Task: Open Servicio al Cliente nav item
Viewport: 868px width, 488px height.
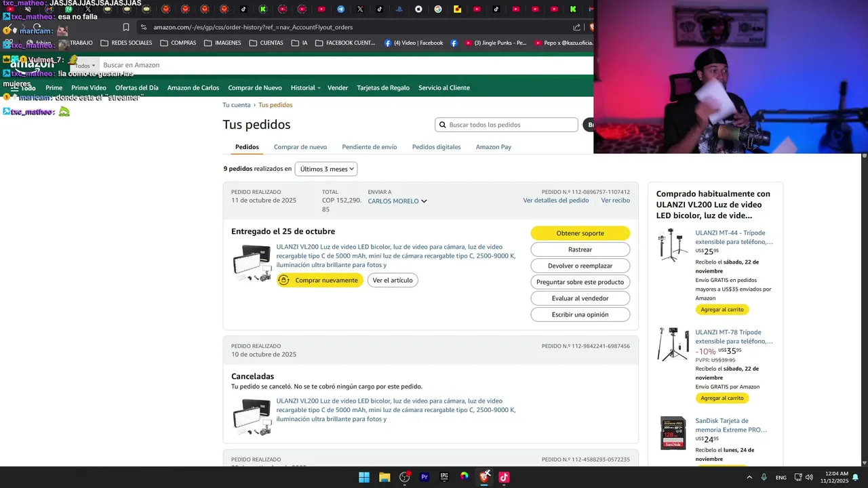Action: pos(444,87)
